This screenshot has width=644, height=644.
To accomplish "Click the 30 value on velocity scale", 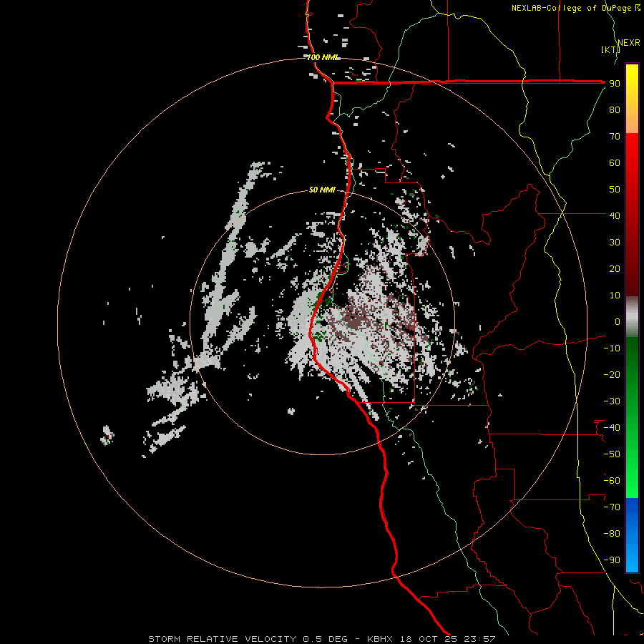I will [x=615, y=243].
